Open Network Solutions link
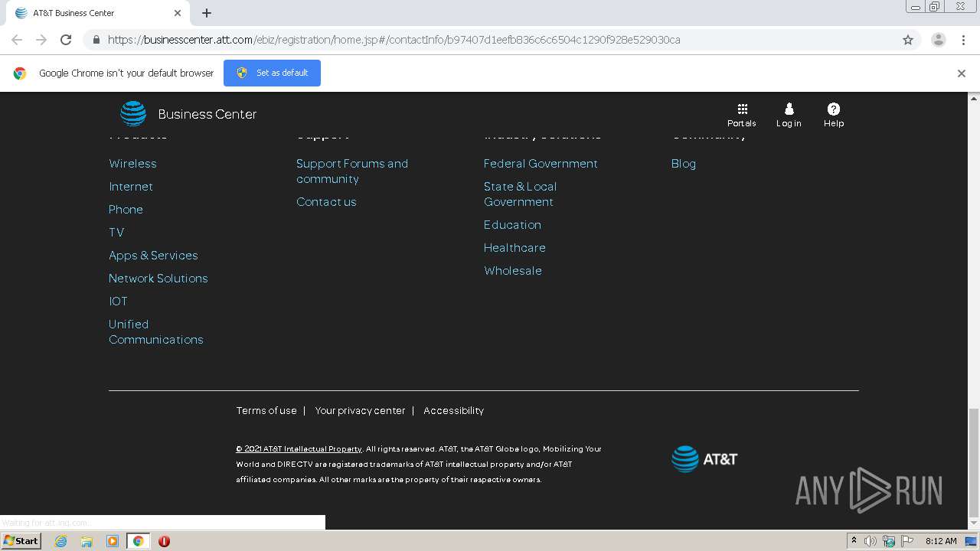 158,279
